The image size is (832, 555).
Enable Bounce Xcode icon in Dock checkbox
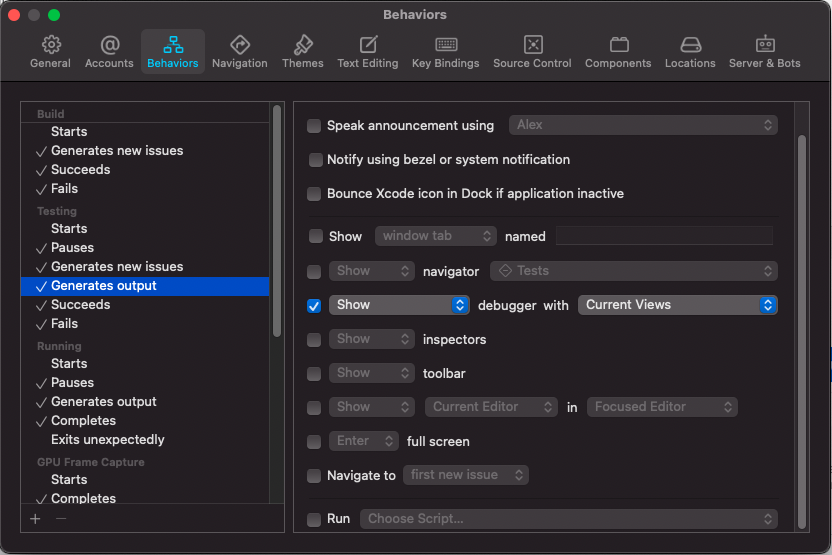pos(314,194)
